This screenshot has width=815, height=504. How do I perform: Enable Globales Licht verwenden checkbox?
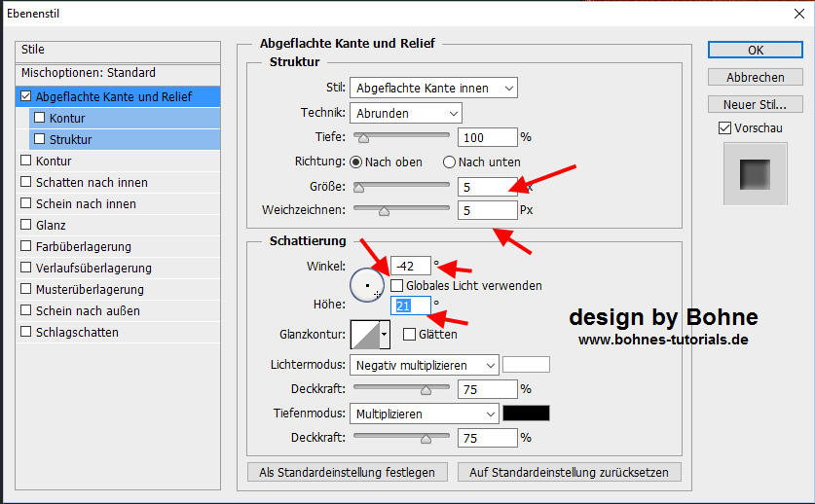(x=397, y=285)
